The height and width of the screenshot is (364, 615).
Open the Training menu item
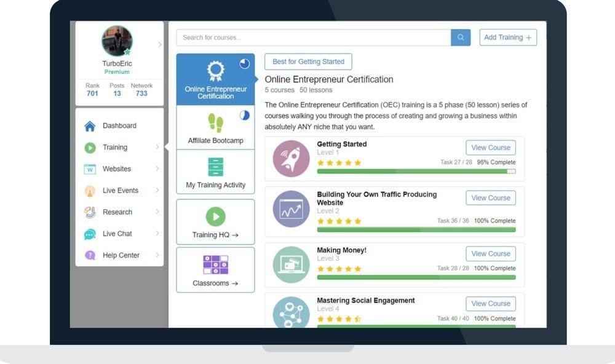120,148
